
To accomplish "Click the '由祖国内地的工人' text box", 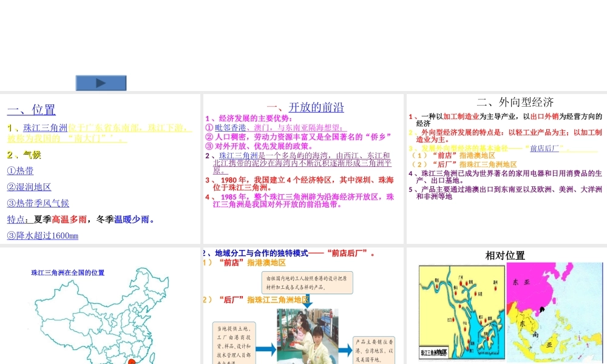I will click(x=307, y=283).
